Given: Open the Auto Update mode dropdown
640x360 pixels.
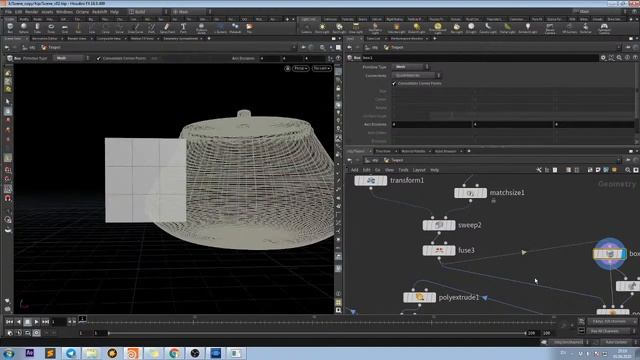Looking at the screenshot, I should coord(620,342).
